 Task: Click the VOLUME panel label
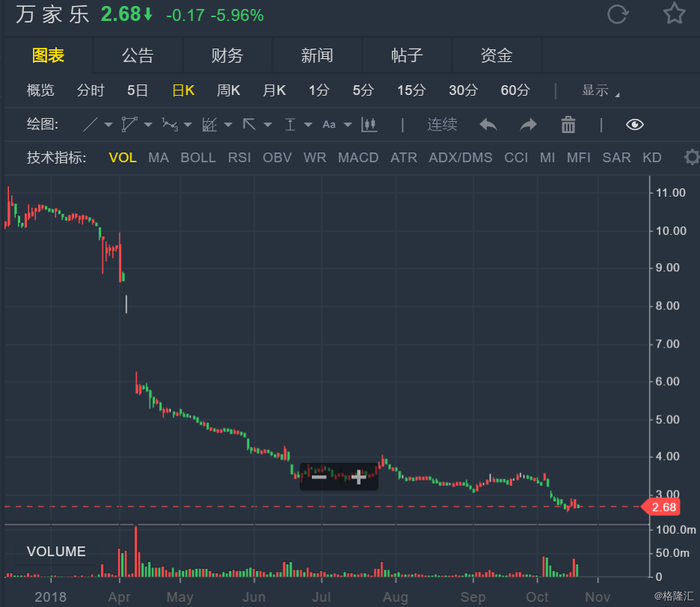[x=56, y=551]
